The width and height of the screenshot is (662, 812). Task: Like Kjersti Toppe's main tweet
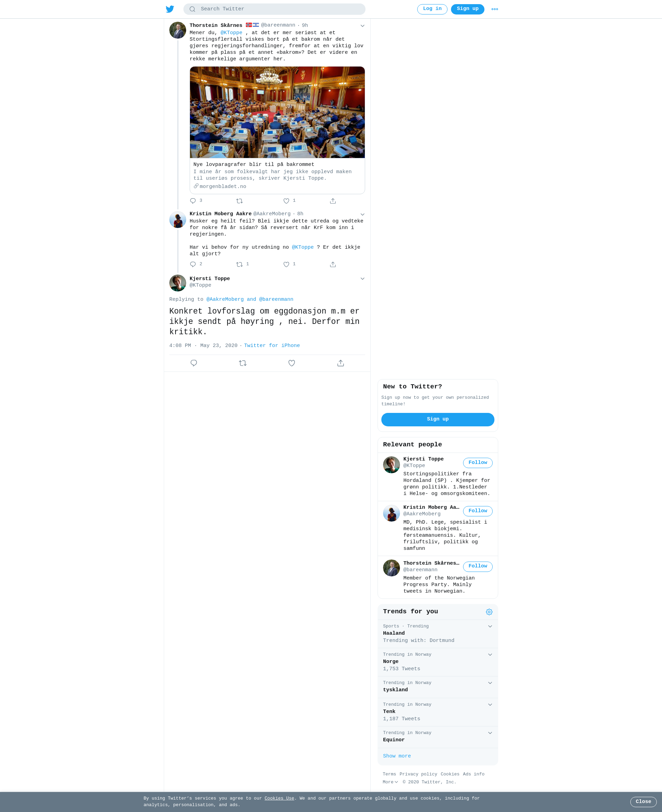(292, 363)
